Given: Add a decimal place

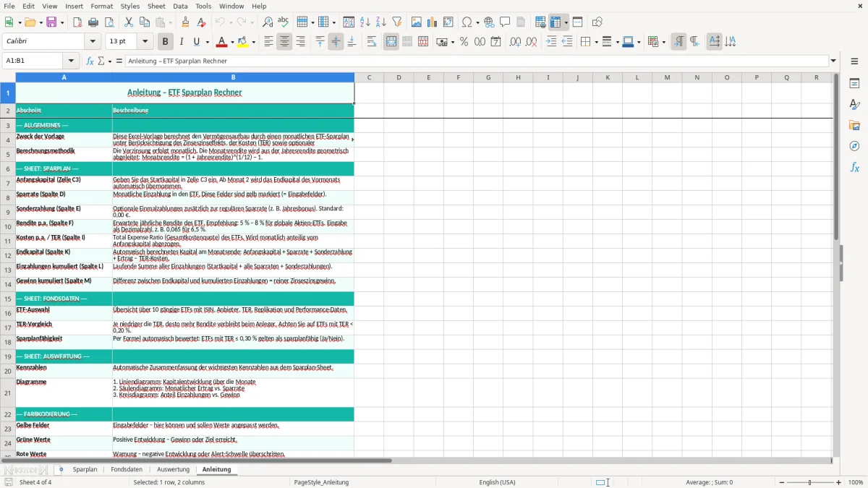Looking at the screenshot, I should tap(515, 42).
